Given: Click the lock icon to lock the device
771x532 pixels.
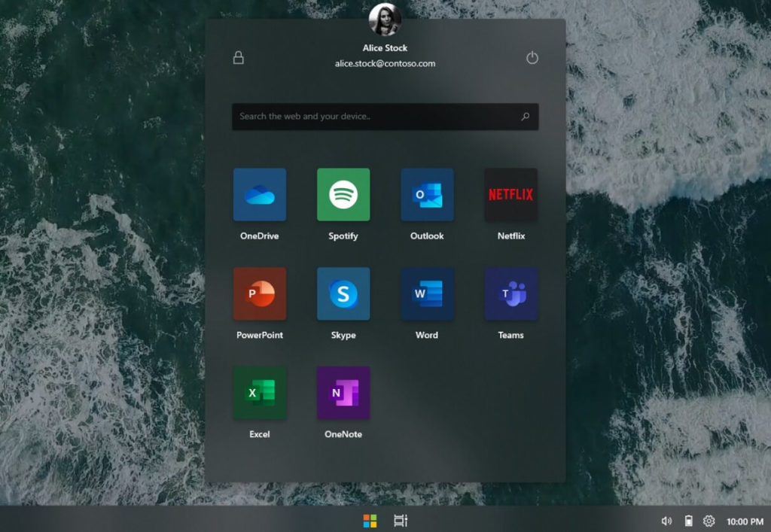Looking at the screenshot, I should [x=238, y=57].
